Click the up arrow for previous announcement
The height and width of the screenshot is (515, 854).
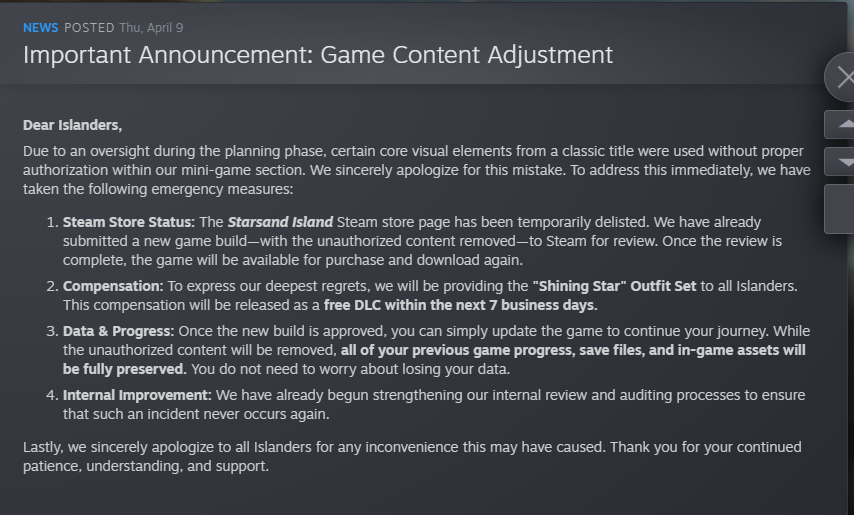click(x=841, y=125)
